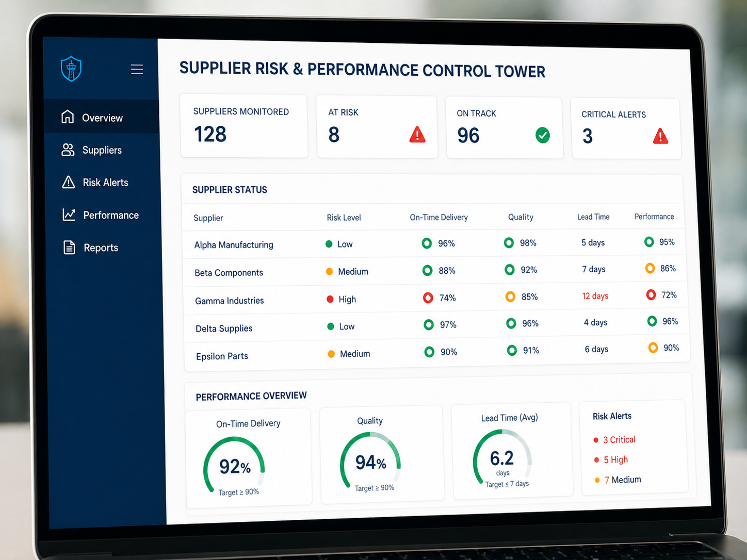Click the 'Target ≤ 7 days' label

[x=507, y=484]
